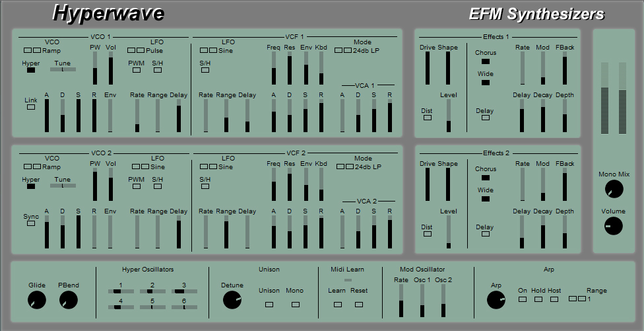Change VCF 1 LFO Sine waveform selector

tap(209, 50)
